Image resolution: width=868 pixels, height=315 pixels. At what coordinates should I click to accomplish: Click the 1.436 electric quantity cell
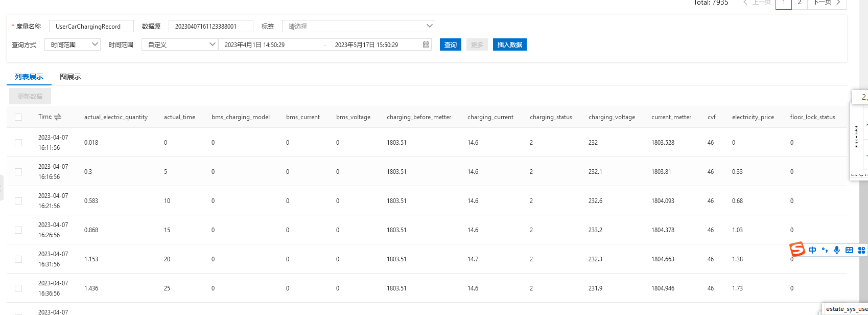coord(91,288)
